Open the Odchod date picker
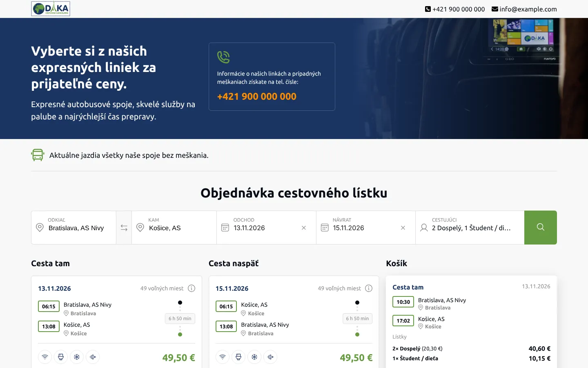Screen dimensions: 588x368 point(266,228)
